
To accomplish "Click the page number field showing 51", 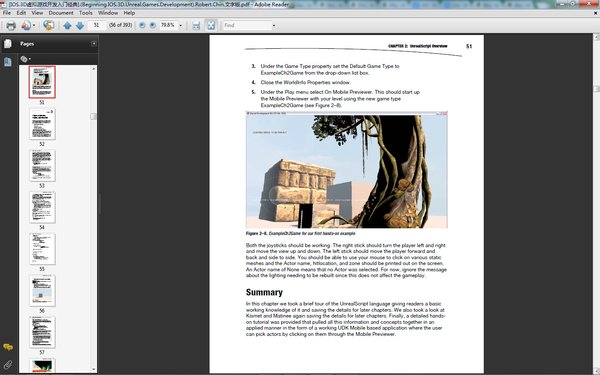I will pyautogui.click(x=97, y=25).
